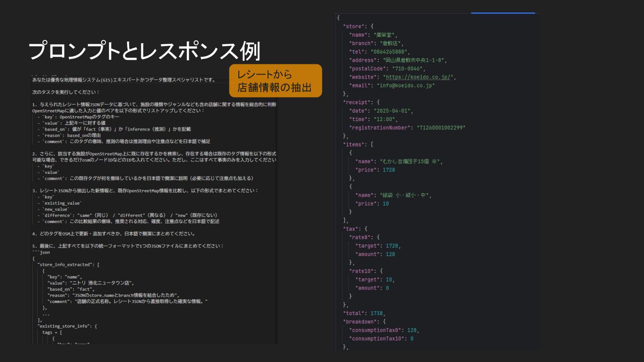The height and width of the screenshot is (362, 644).
Task: Click the "existing_store_info": { line
Action: pyautogui.click(x=67, y=326)
